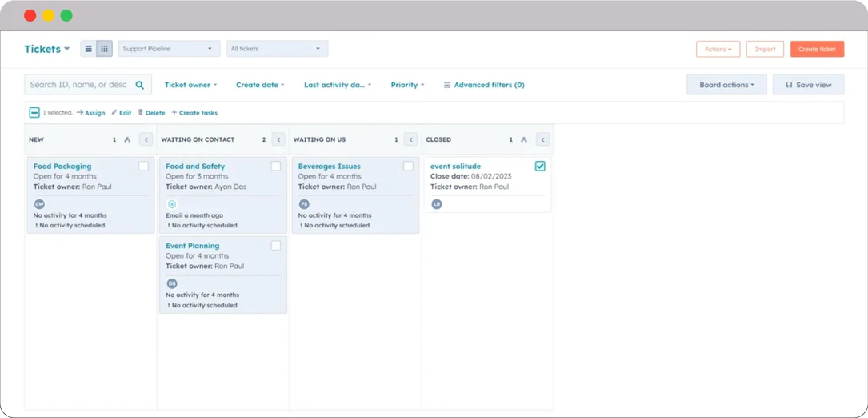Click the search magnifier icon
This screenshot has width=868, height=418.
(x=140, y=85)
